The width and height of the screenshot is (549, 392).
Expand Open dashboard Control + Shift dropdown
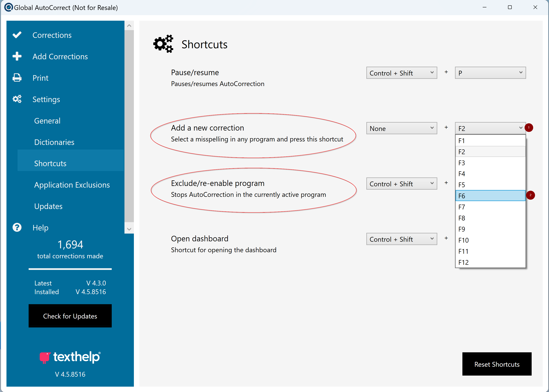coord(401,239)
